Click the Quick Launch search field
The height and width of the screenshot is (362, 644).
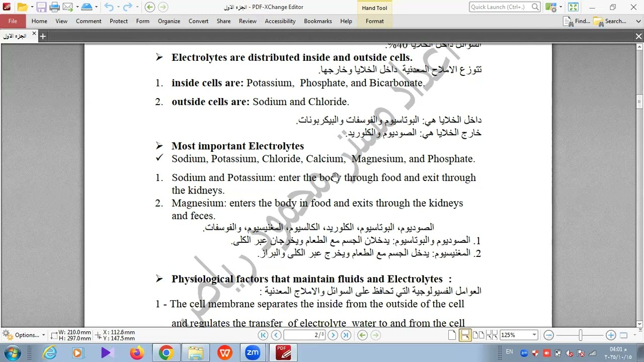tap(505, 7)
